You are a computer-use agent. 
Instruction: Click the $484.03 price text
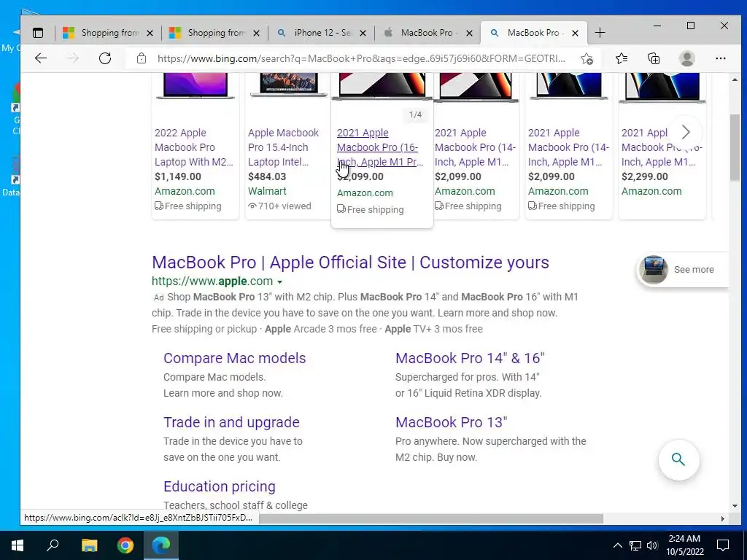[267, 176]
